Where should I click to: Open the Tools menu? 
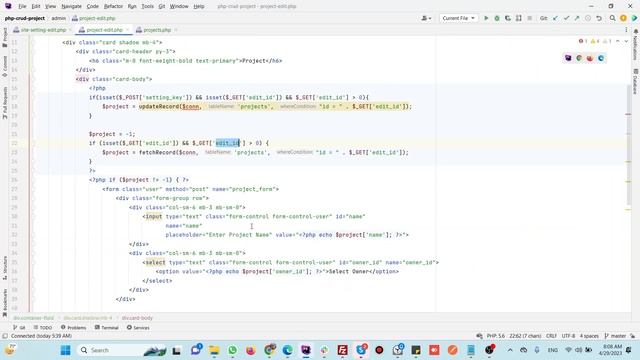[x=147, y=6]
